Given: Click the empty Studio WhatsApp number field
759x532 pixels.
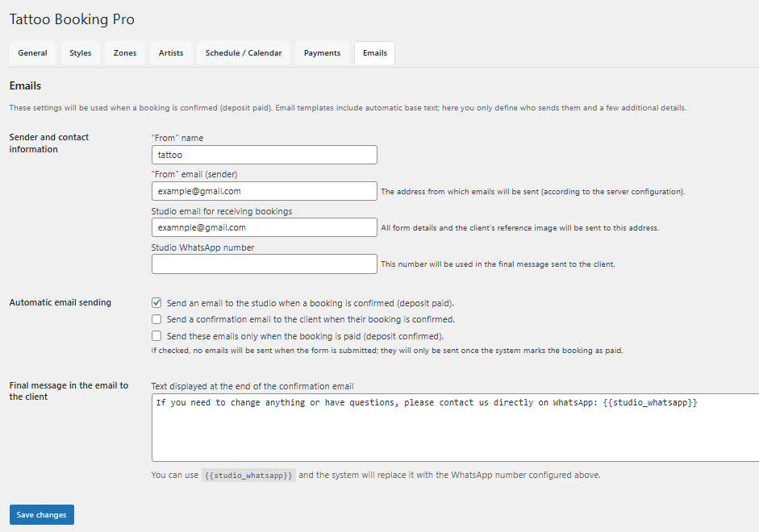Looking at the screenshot, I should (x=264, y=264).
